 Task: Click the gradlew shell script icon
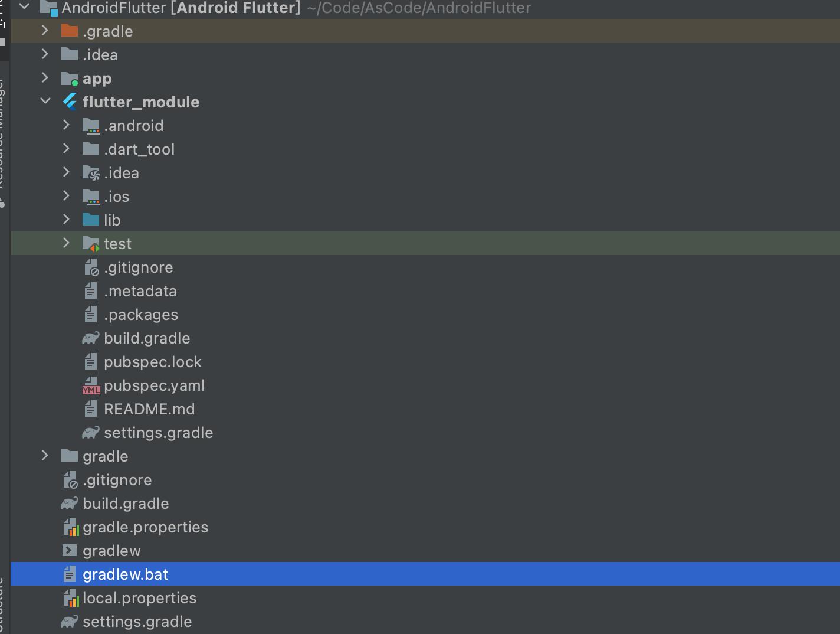[70, 551]
